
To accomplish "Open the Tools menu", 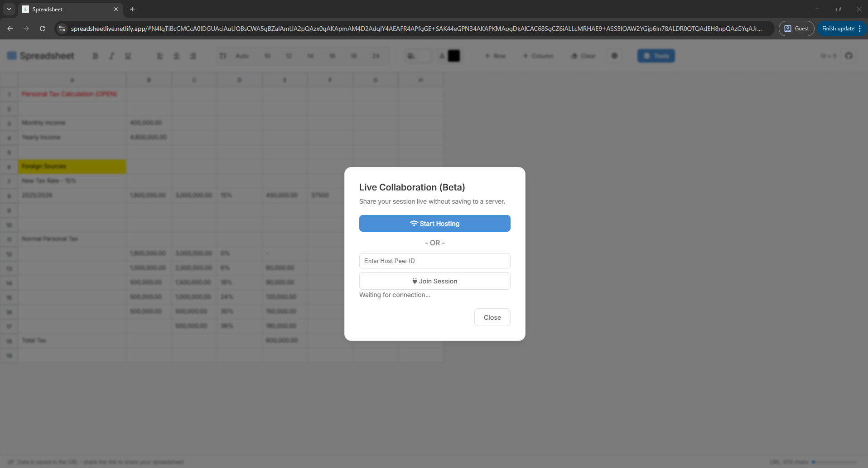I will pos(656,55).
